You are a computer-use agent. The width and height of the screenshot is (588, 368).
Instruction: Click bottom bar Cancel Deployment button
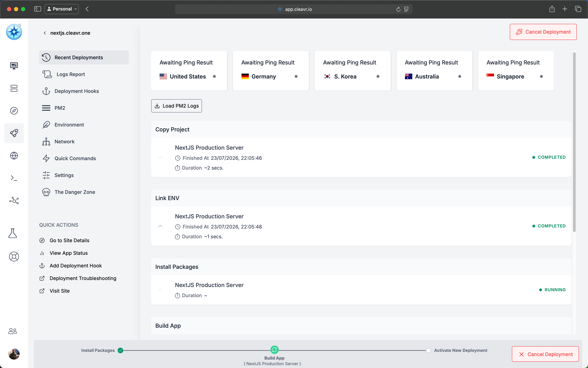pyautogui.click(x=545, y=354)
